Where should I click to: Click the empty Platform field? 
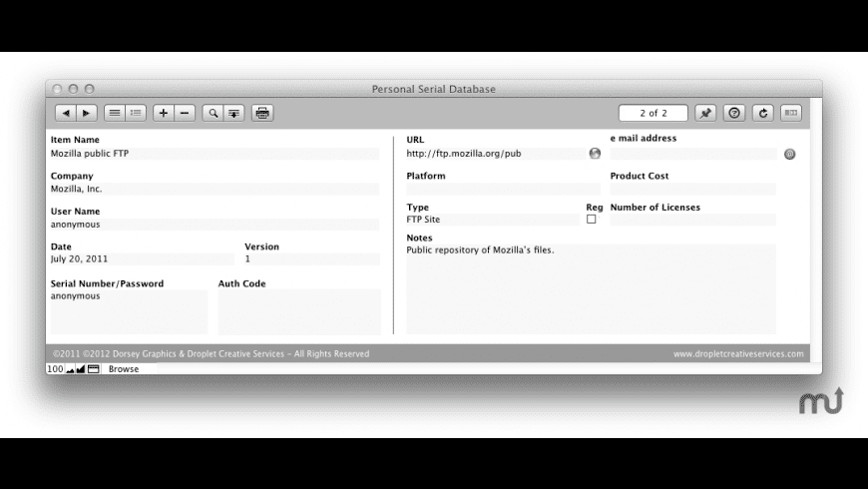[x=503, y=189]
